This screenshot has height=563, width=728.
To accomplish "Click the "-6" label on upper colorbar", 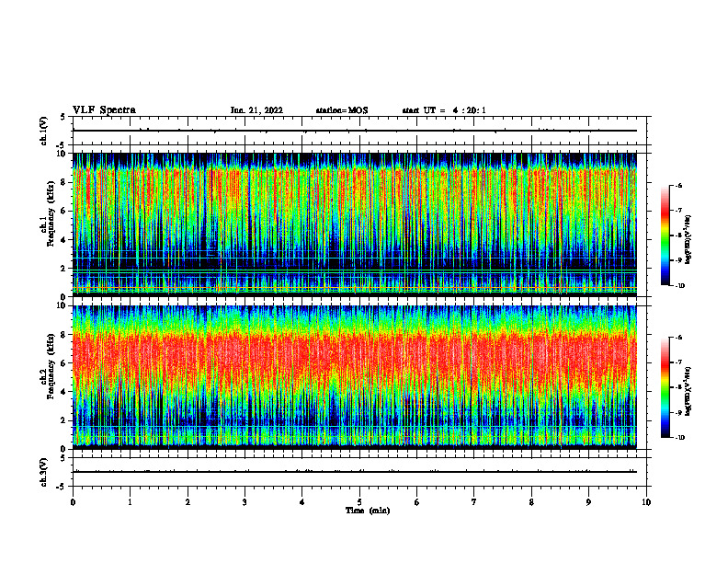I will tap(678, 186).
